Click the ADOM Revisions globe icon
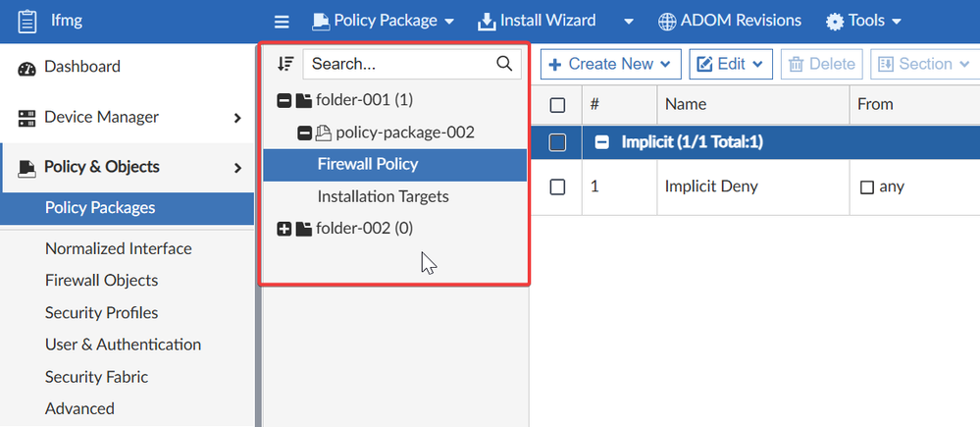 [667, 21]
